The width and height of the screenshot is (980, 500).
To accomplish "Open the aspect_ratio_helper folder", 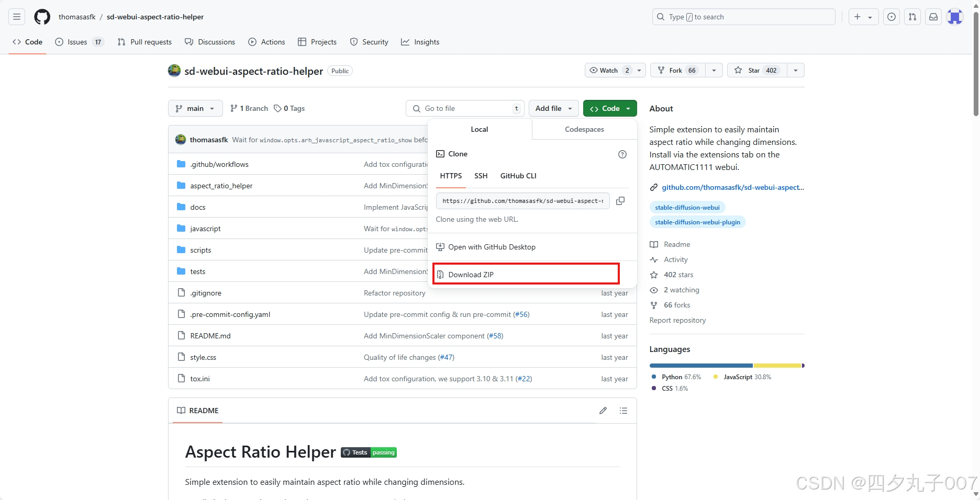I will point(221,186).
